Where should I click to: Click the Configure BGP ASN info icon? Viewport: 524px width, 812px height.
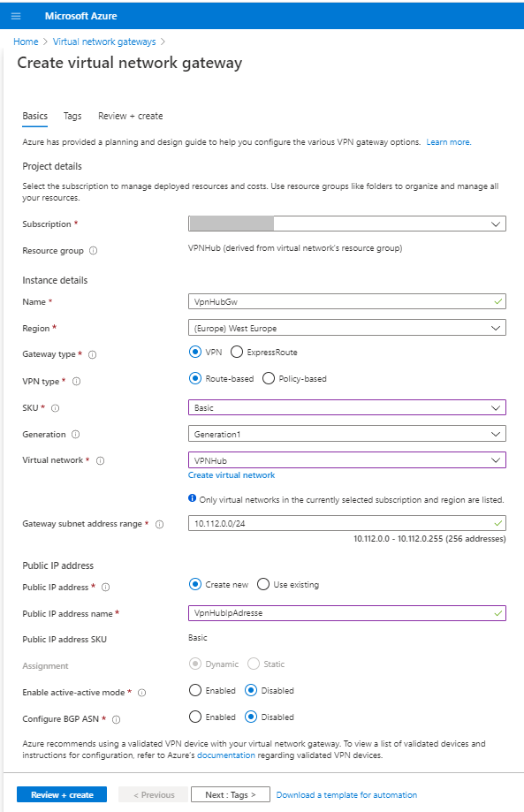tap(117, 719)
